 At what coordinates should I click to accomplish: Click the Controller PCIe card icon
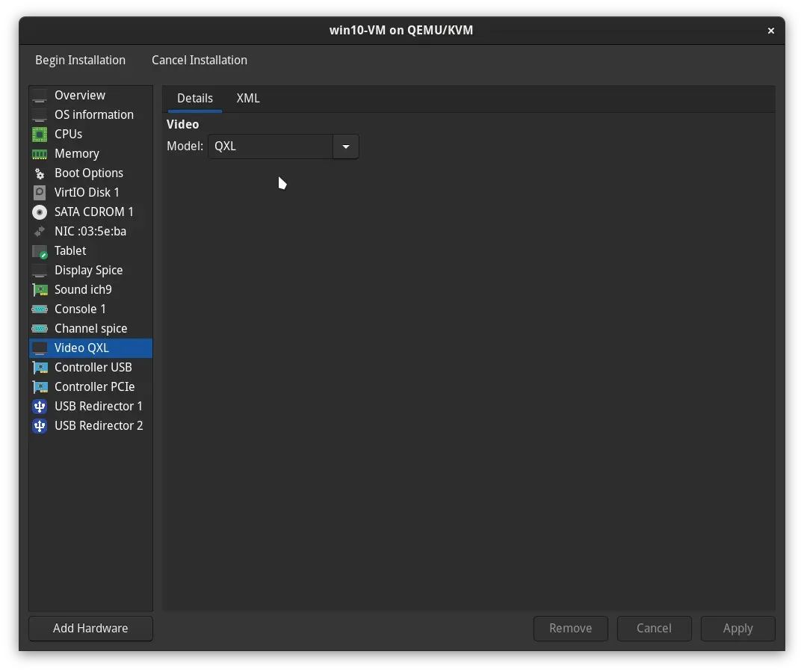(x=40, y=387)
